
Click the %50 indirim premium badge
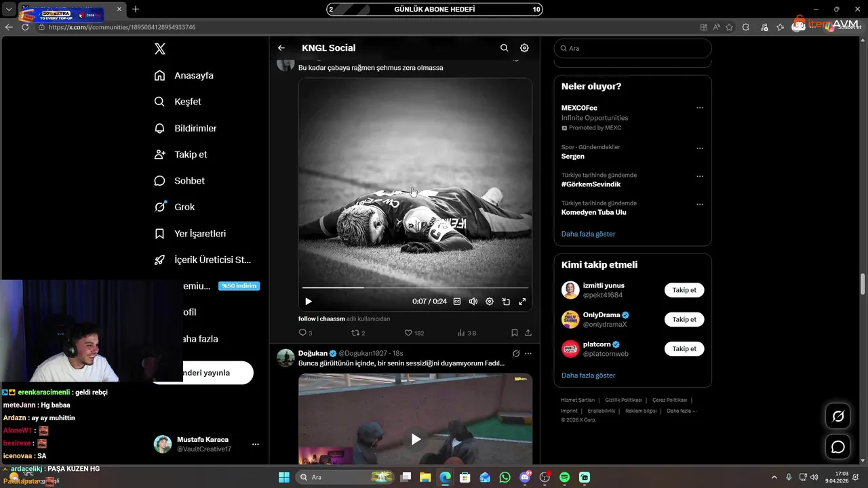pos(239,286)
